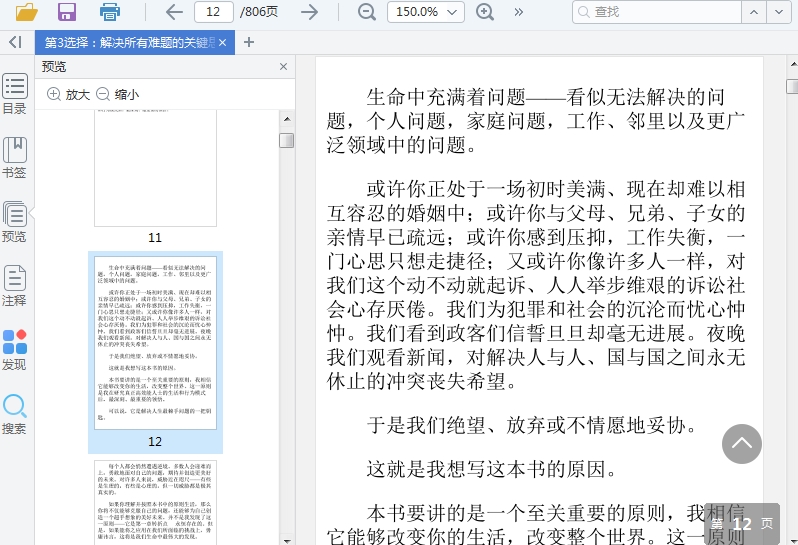Screen dimensions: 798x545
Task: Click 缩小 to shrink thumbnails
Action: 118,94
